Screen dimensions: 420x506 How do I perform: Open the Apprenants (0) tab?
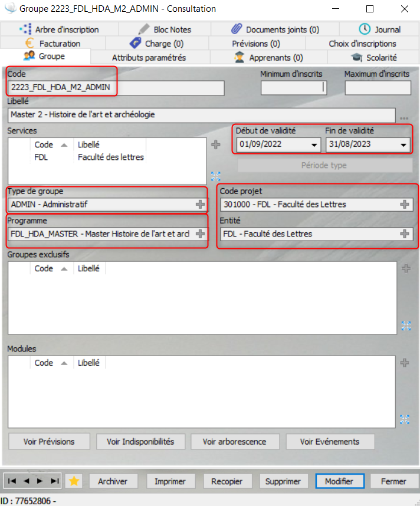pyautogui.click(x=269, y=58)
